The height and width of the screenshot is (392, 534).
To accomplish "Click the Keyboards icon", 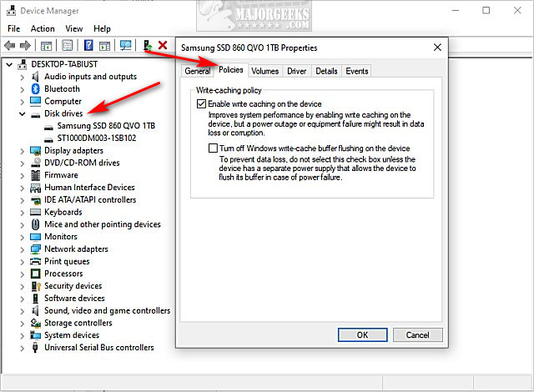I will click(x=35, y=212).
